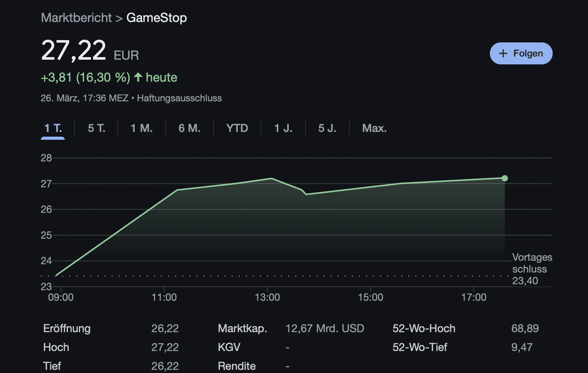The height and width of the screenshot is (373, 588).
Task: Click the green up arrow beside heute
Action: pos(138,77)
